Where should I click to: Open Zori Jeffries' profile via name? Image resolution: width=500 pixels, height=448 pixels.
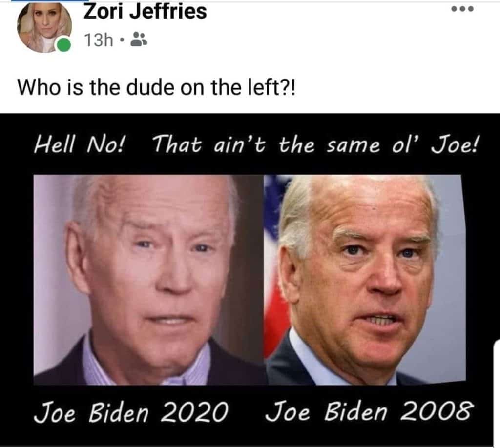coord(145,12)
